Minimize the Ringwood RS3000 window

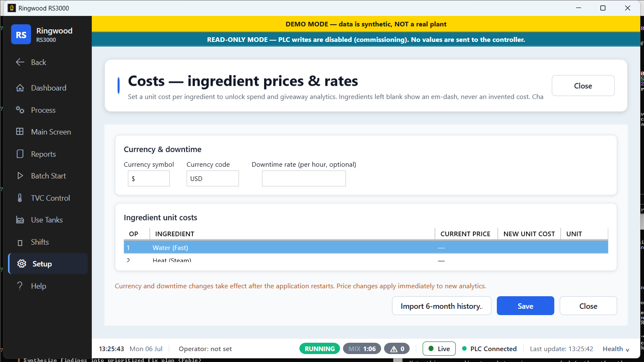[x=579, y=8]
